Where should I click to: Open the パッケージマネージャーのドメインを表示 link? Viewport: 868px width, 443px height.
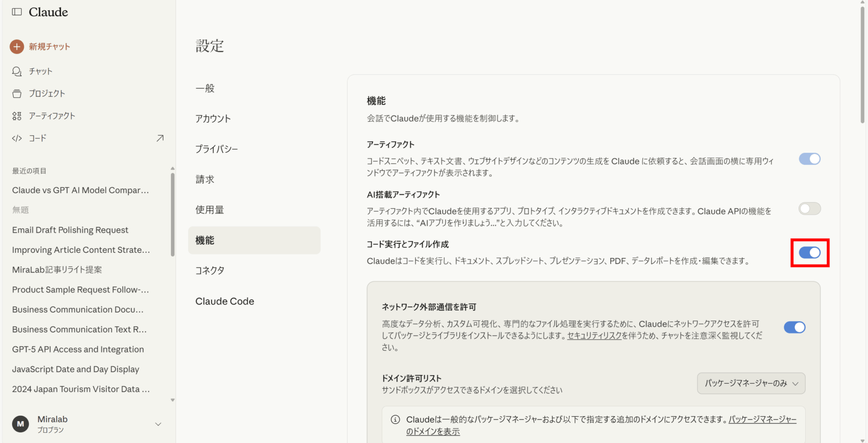click(433, 432)
